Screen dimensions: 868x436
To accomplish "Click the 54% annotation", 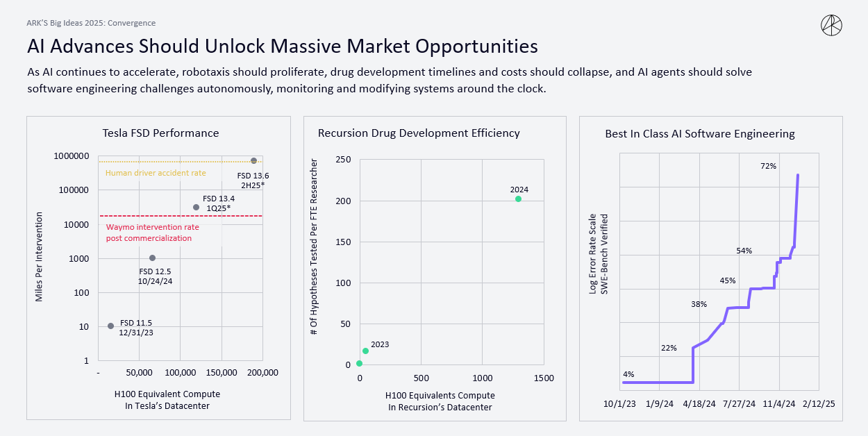I will (x=744, y=251).
